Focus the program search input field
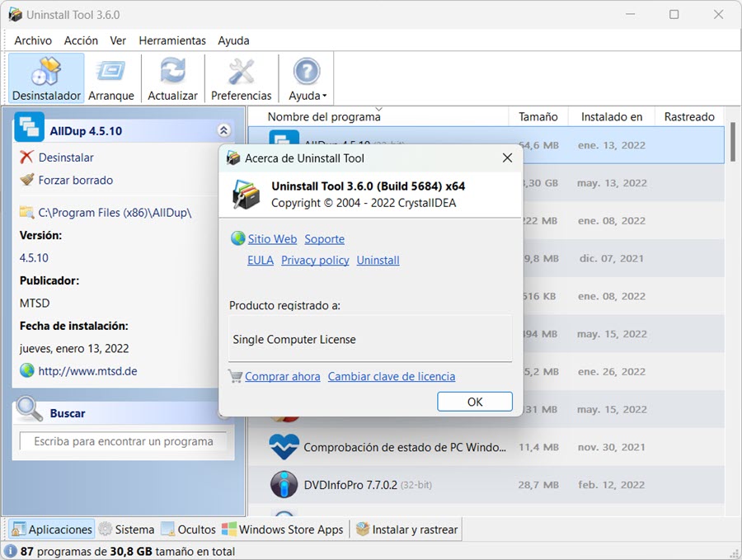742x560 pixels. point(123,441)
